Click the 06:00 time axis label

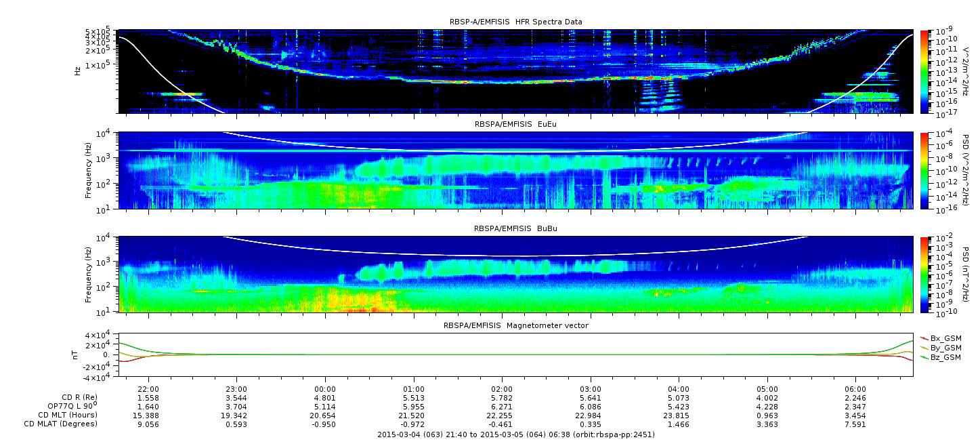(855, 388)
